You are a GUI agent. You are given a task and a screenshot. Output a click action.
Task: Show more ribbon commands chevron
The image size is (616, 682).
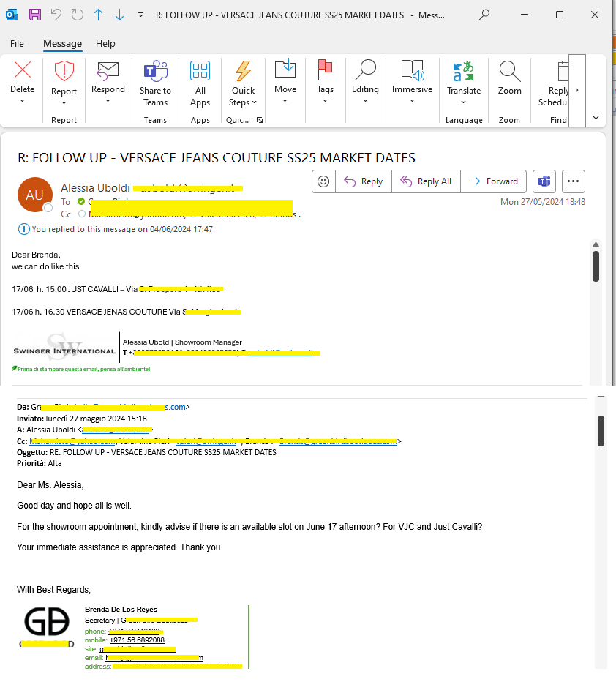(x=577, y=91)
